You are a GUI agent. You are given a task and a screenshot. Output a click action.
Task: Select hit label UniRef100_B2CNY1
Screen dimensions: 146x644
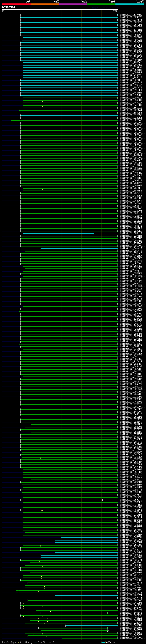tap(131, 261)
